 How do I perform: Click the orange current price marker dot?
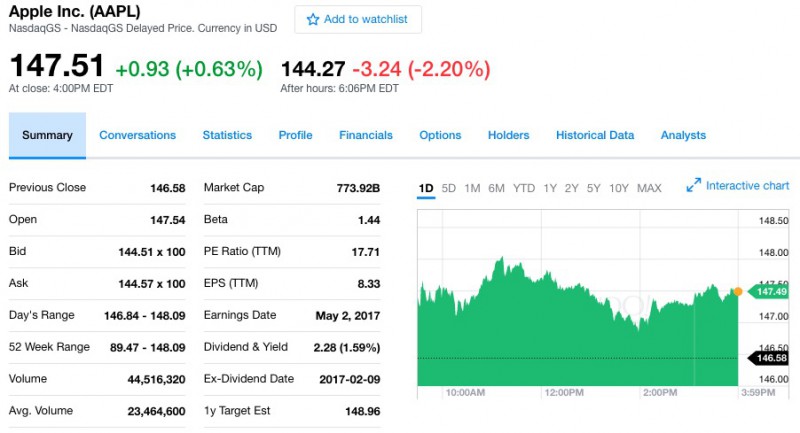click(738, 291)
